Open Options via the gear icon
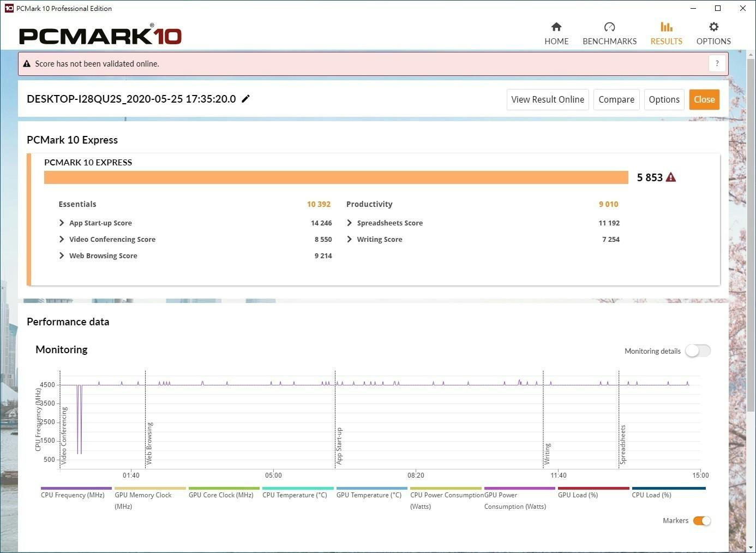 coord(713,27)
